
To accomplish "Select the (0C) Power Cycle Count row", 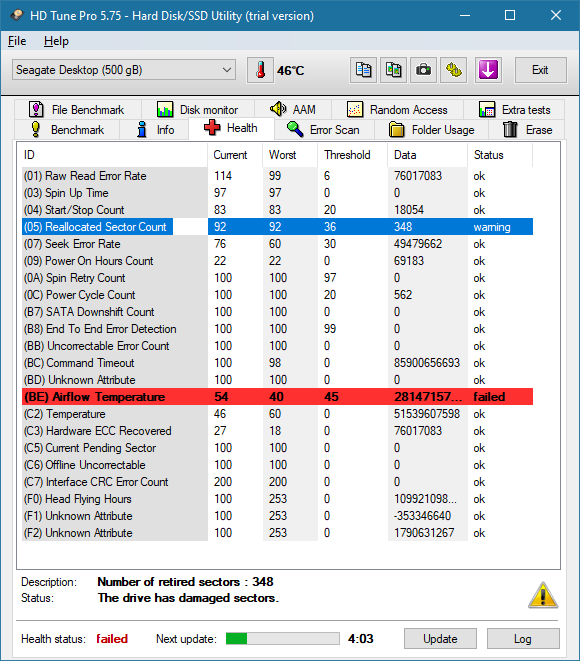I will click(277, 295).
